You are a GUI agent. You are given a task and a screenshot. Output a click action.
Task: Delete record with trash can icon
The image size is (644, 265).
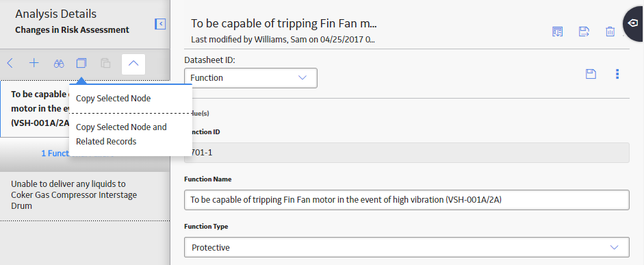click(x=610, y=31)
